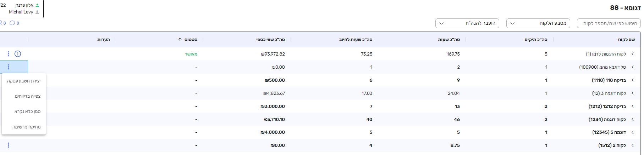Select סמן כלא נקרא in the menu
The width and height of the screenshot is (644, 155).
[27, 111]
